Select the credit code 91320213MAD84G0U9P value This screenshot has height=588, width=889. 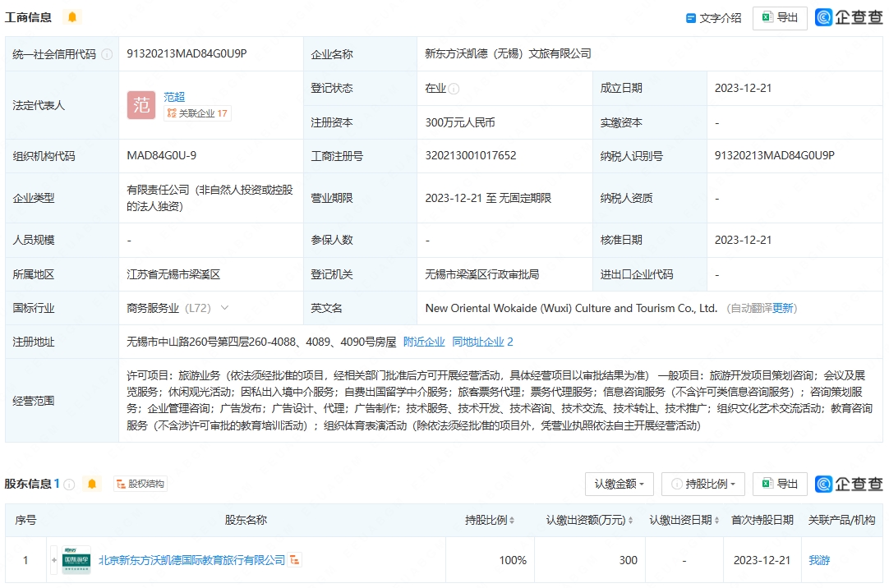[187, 54]
